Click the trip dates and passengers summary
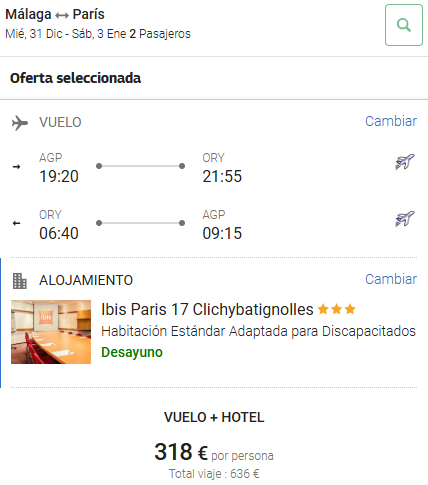The width and height of the screenshot is (428, 485). click(98, 34)
